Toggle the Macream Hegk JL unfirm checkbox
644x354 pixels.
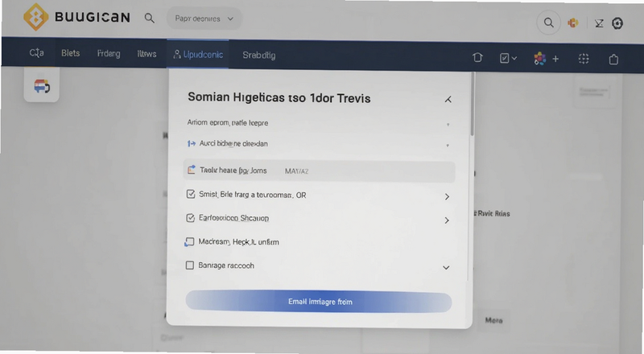coord(189,242)
